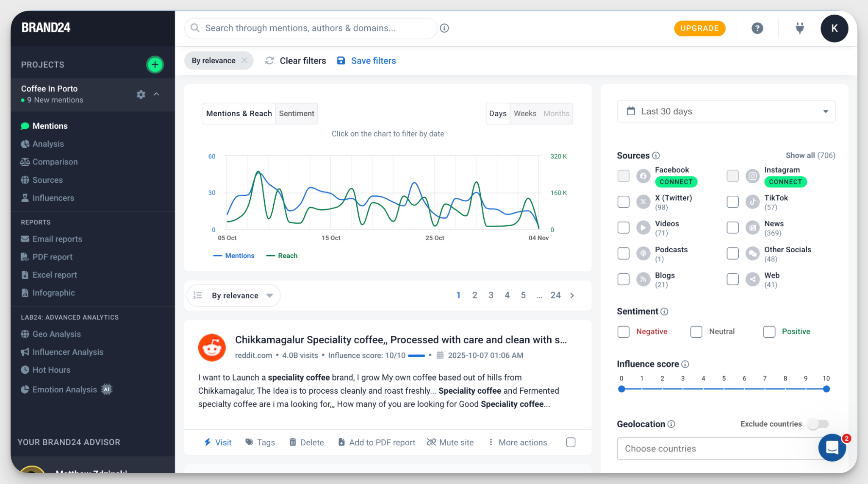Select the Weeks time granularity tab
The image size is (868, 484).
(525, 113)
